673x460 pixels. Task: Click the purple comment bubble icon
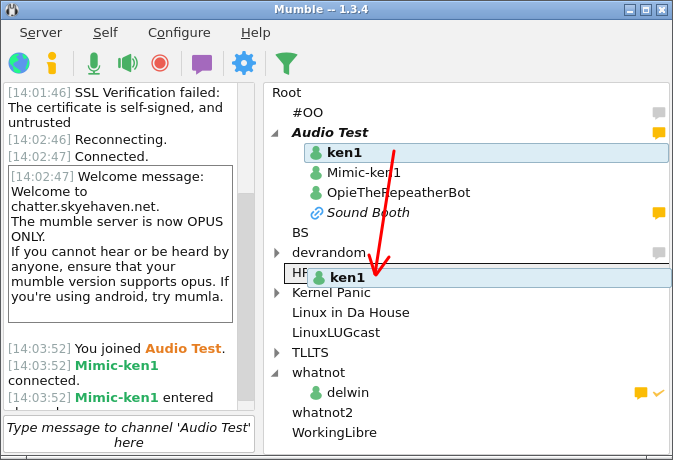click(x=202, y=63)
